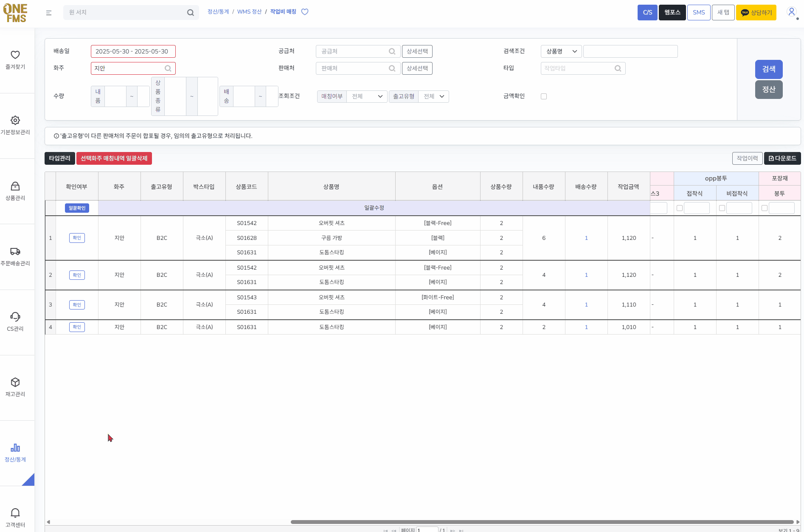Add 작업비 매칭 page to favorites heart

click(x=305, y=12)
